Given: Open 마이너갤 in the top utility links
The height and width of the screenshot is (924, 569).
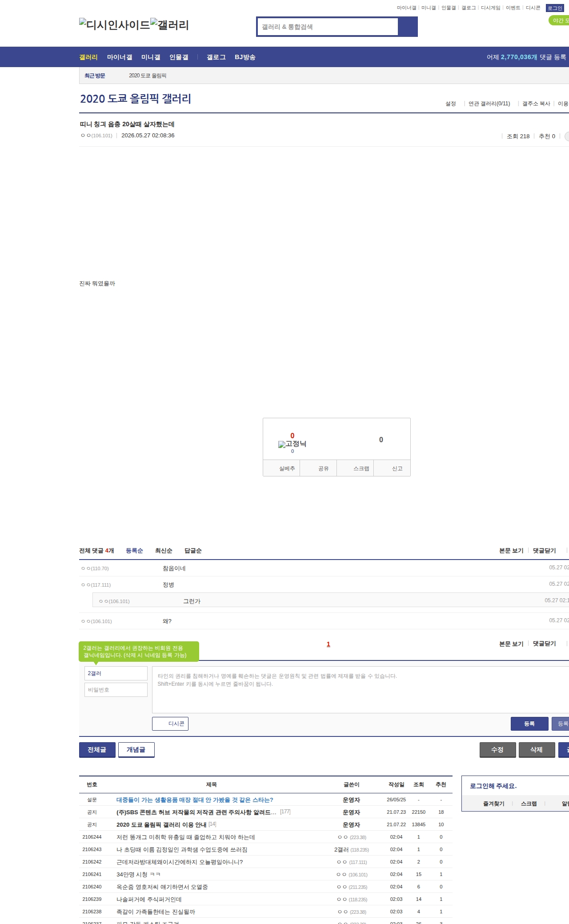Looking at the screenshot, I should click(x=406, y=8).
